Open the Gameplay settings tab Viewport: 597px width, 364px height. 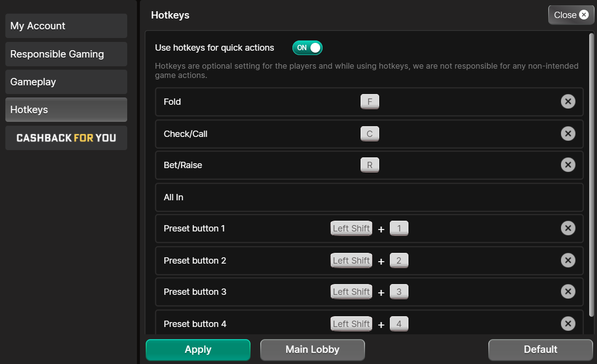pos(66,82)
